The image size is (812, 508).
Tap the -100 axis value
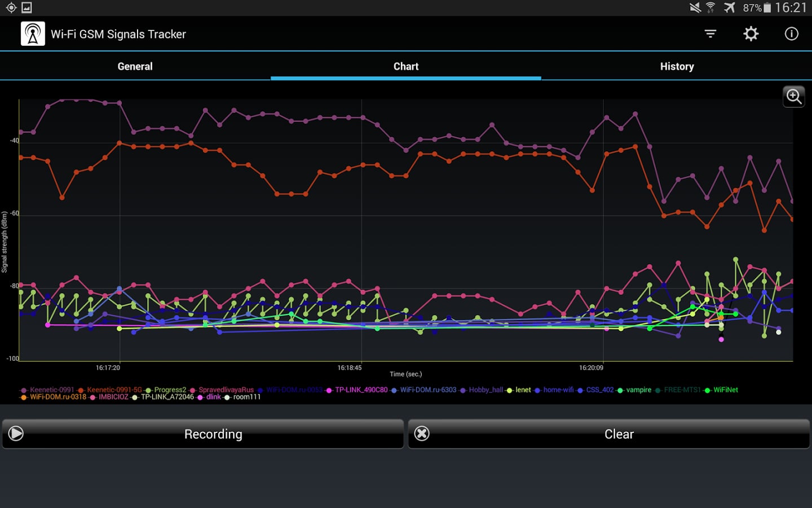12,358
